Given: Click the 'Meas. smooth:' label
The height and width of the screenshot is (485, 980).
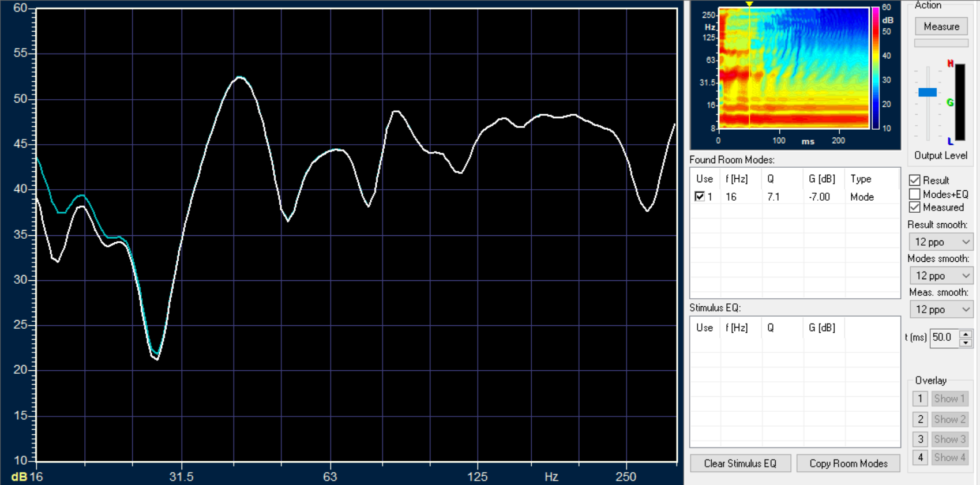Looking at the screenshot, I should 938,292.
